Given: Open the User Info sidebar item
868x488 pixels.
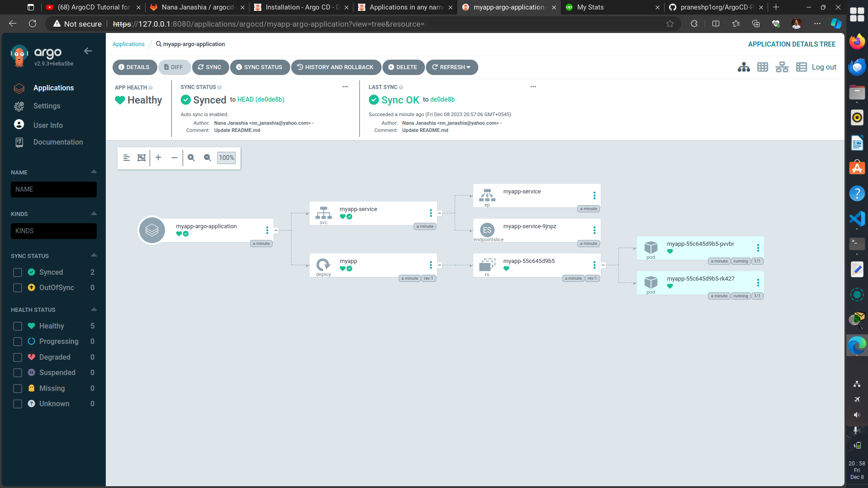Looking at the screenshot, I should pos(48,125).
